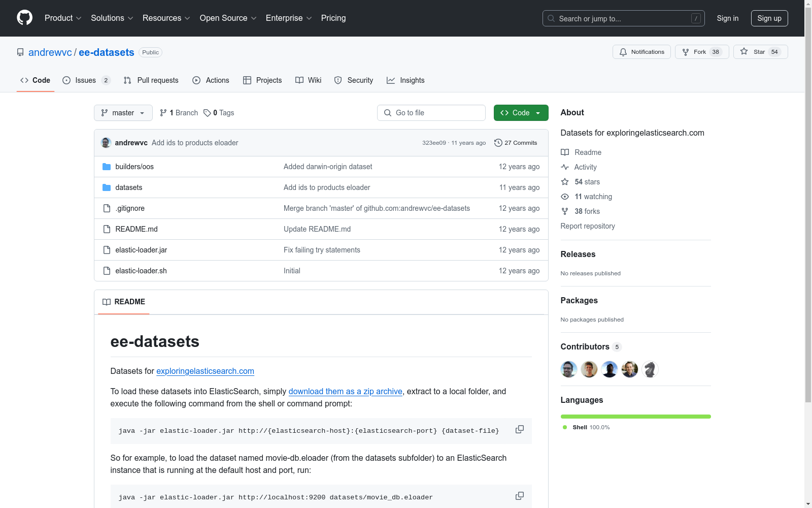Open the 1 Branch link

click(x=179, y=113)
